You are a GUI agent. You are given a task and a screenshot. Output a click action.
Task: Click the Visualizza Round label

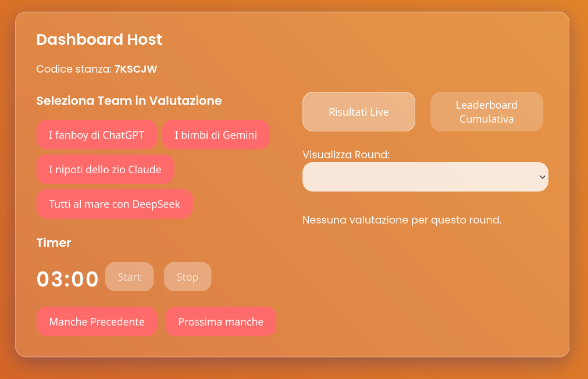tap(346, 155)
